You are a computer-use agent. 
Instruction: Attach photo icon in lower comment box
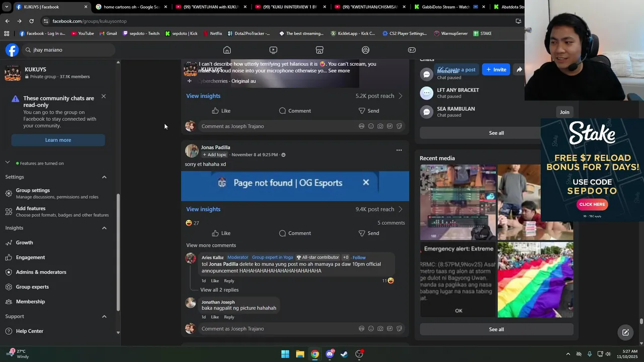click(x=380, y=329)
